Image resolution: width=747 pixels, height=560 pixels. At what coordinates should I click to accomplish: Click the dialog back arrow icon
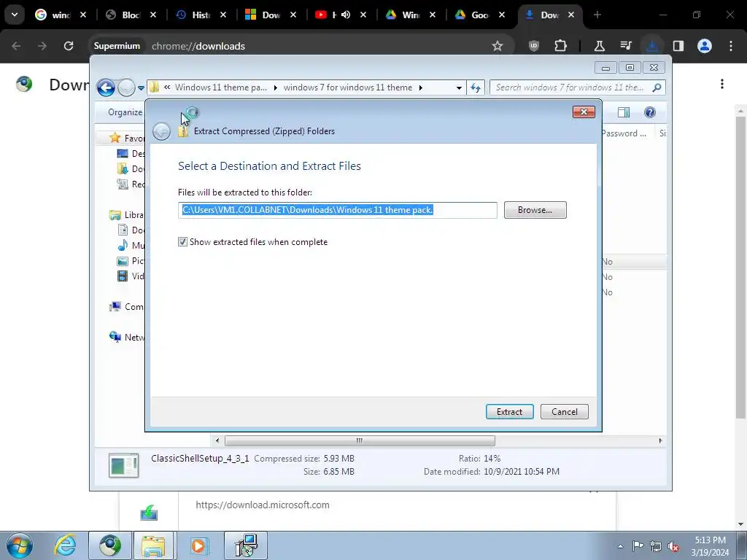pos(161,131)
